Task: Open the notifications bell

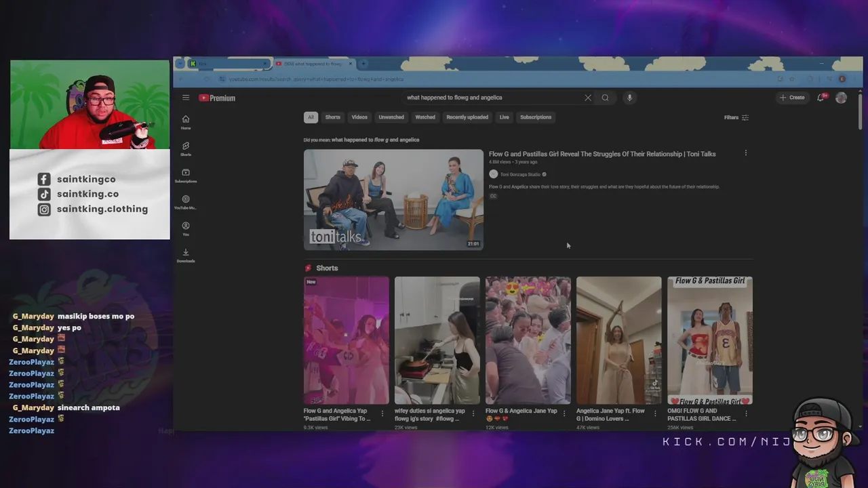Action: tap(821, 98)
